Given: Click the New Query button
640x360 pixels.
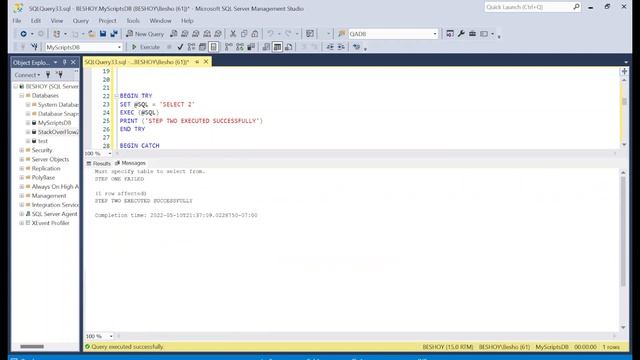Looking at the screenshot, I should point(145,34).
